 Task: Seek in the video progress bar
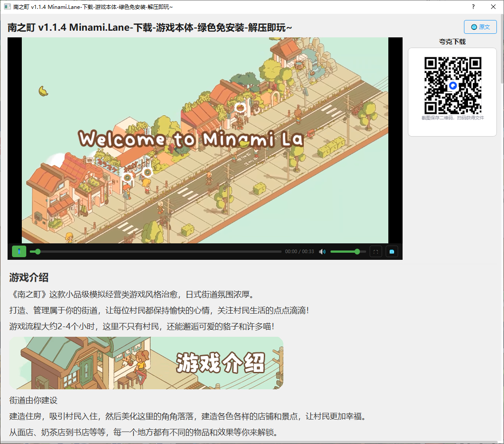click(156, 251)
